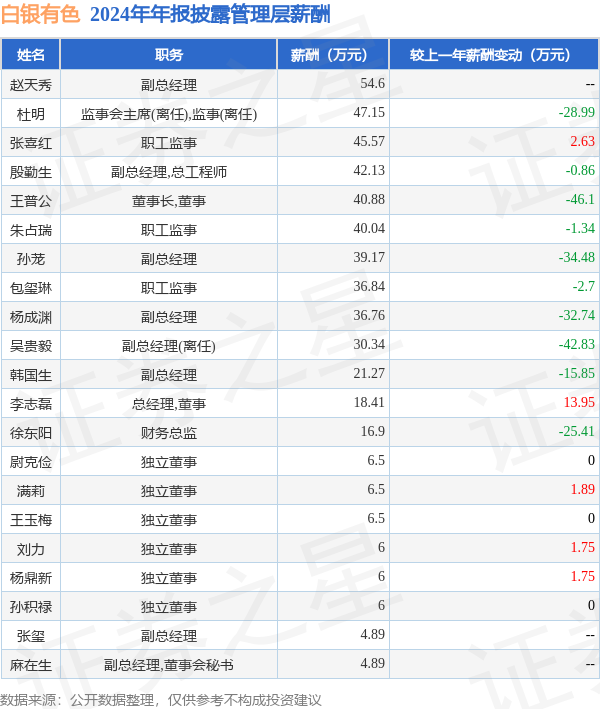
Task: Click the 职务 column header
Action: pos(169,55)
